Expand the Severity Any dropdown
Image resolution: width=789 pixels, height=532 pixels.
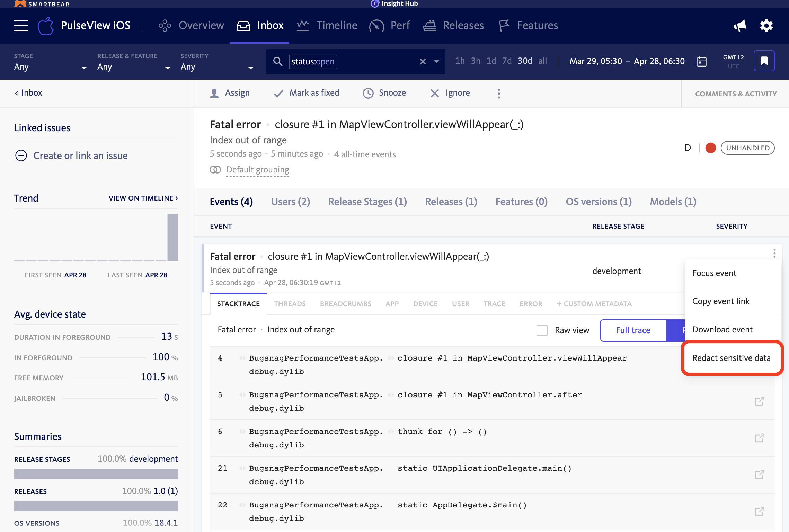click(x=217, y=62)
